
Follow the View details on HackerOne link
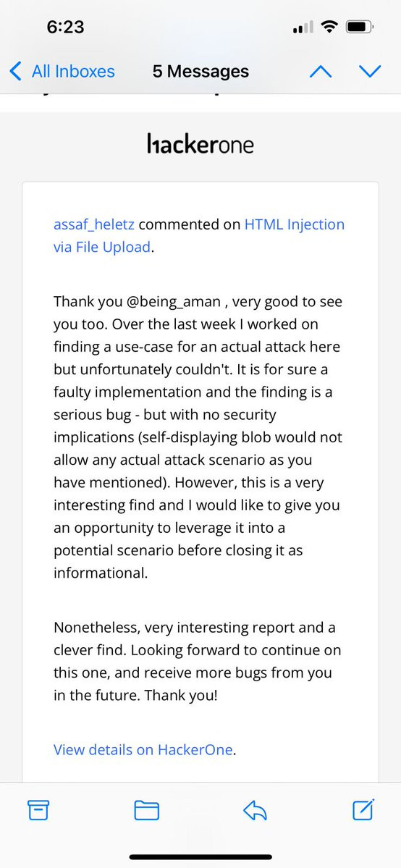pos(143,749)
